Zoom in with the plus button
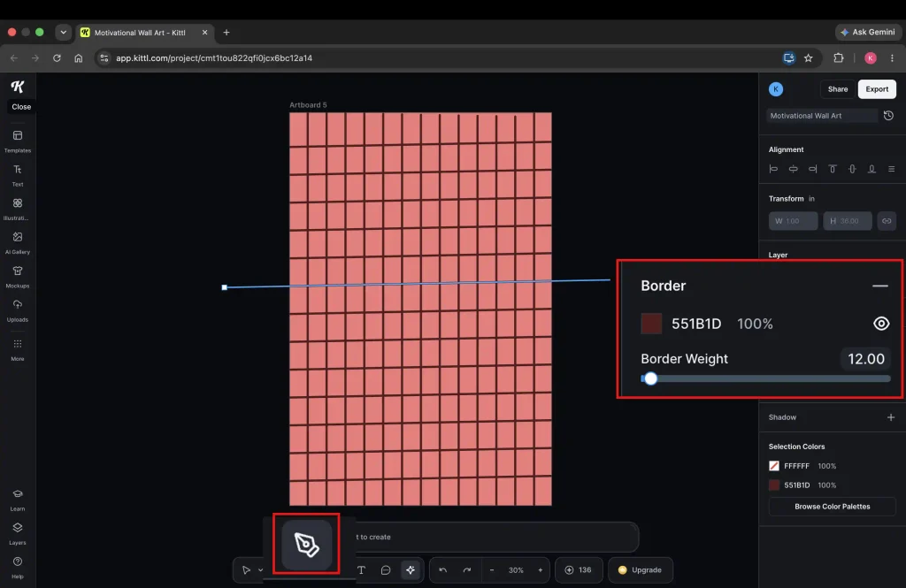The width and height of the screenshot is (906, 588). click(541, 570)
